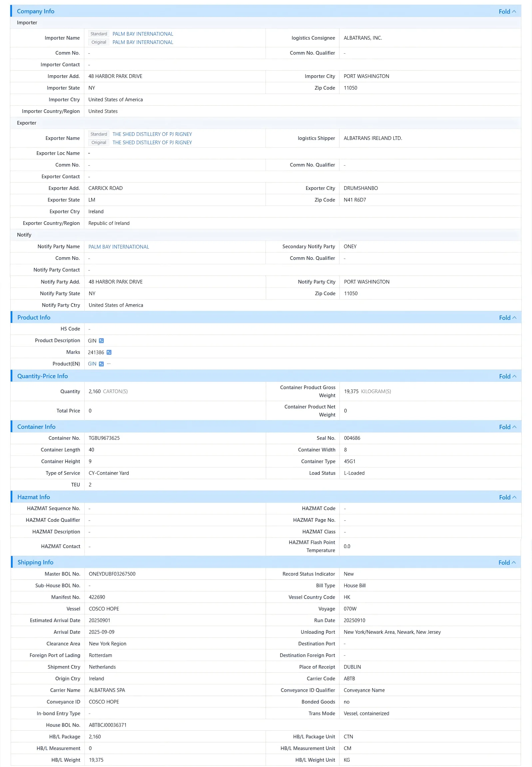Open standard importer PALM BAY INTERNATIONAL link
This screenshot has height=767, width=532.
point(143,34)
